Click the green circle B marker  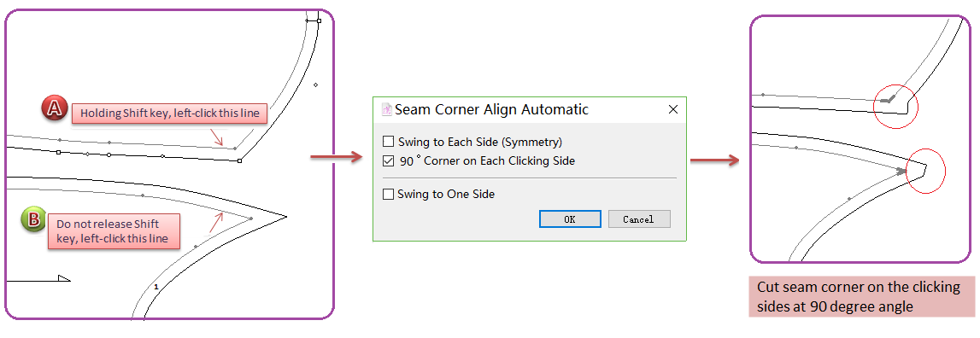[33, 220]
